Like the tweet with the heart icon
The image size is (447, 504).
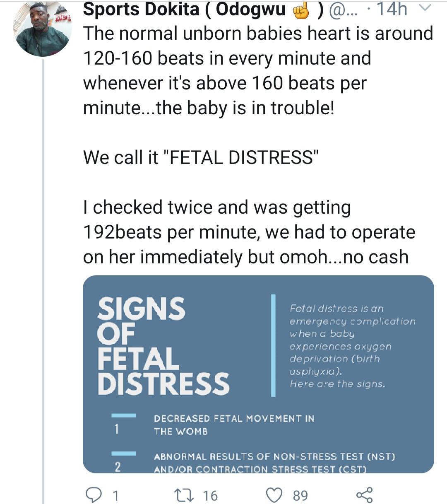274,494
